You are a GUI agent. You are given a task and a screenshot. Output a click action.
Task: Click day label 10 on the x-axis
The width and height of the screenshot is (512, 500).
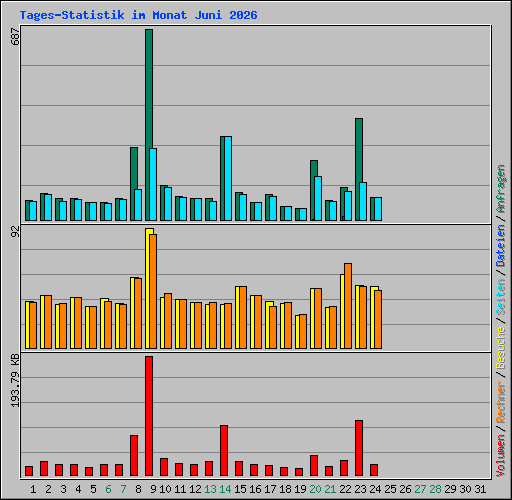(x=165, y=489)
